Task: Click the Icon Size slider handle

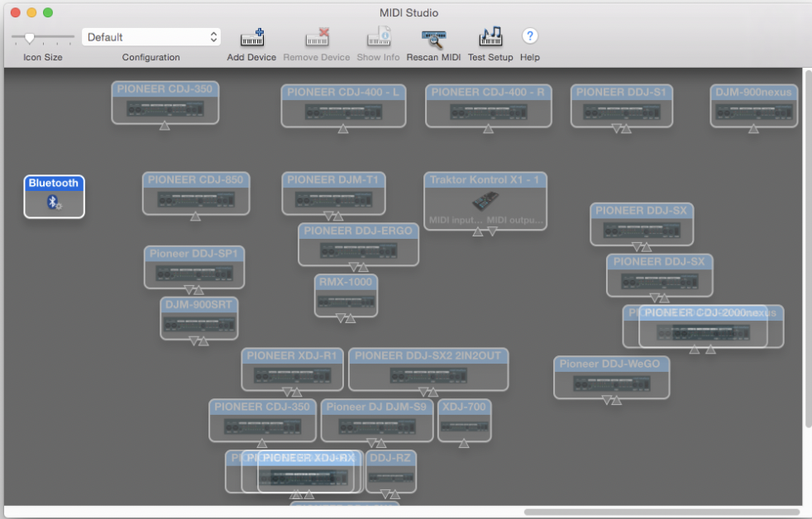Action: (30, 38)
